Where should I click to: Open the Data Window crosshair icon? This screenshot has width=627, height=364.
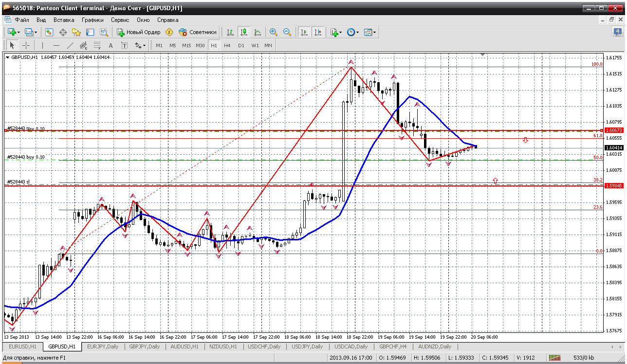click(x=63, y=32)
